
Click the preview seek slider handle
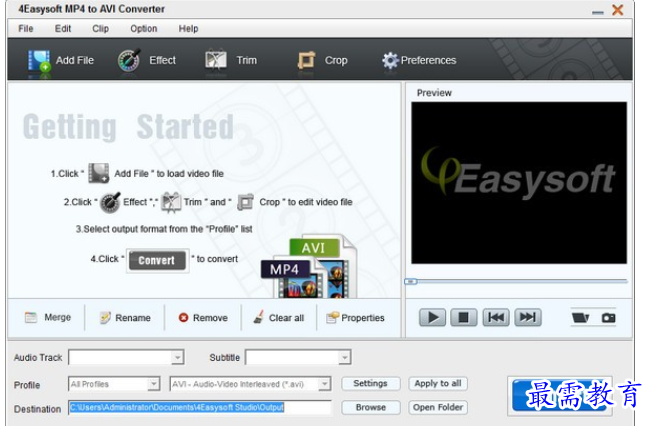pos(410,281)
